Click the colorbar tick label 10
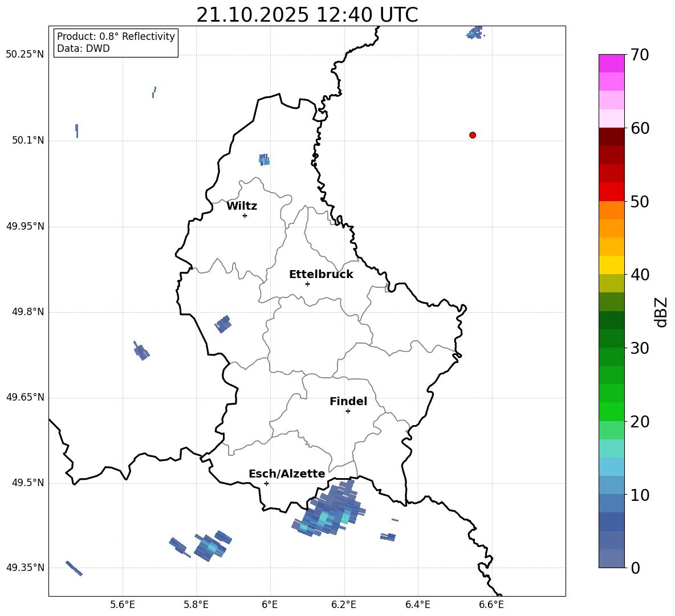Image resolution: width=675 pixels, height=616 pixels. click(x=639, y=495)
